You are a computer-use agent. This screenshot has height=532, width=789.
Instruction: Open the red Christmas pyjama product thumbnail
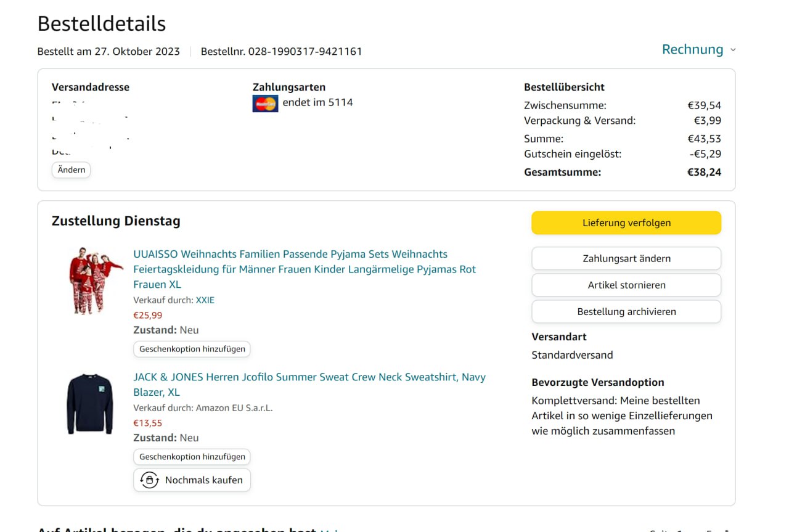[x=95, y=281]
